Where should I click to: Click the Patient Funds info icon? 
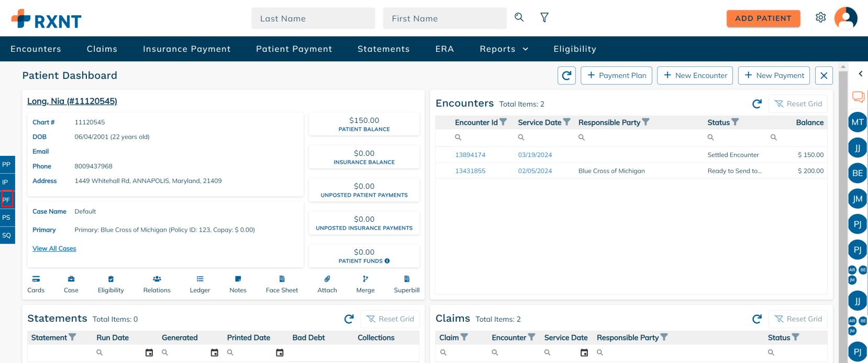pos(387,261)
